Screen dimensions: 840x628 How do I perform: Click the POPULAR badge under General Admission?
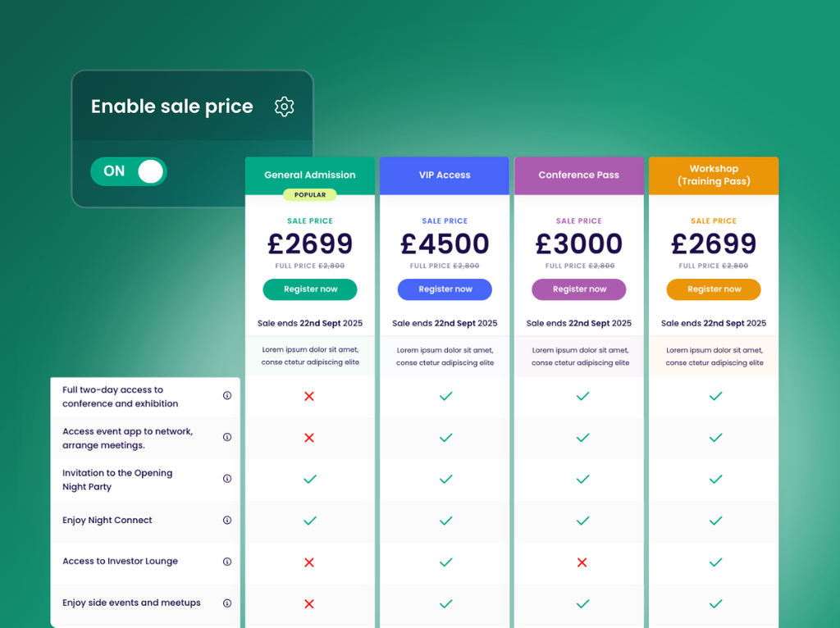[310, 195]
